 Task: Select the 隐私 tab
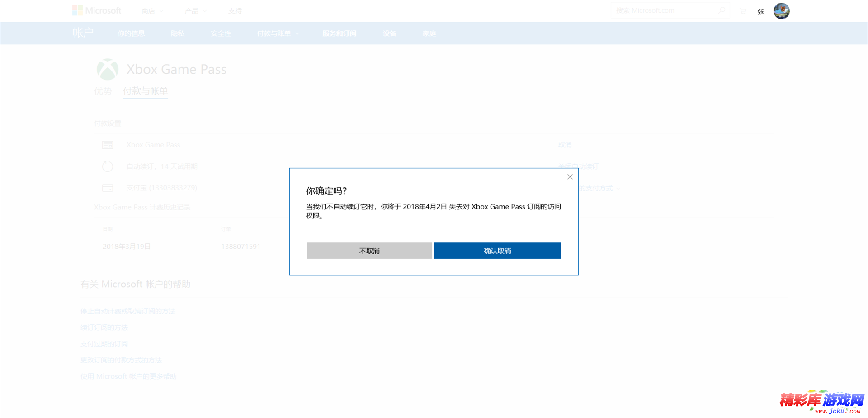(x=178, y=33)
